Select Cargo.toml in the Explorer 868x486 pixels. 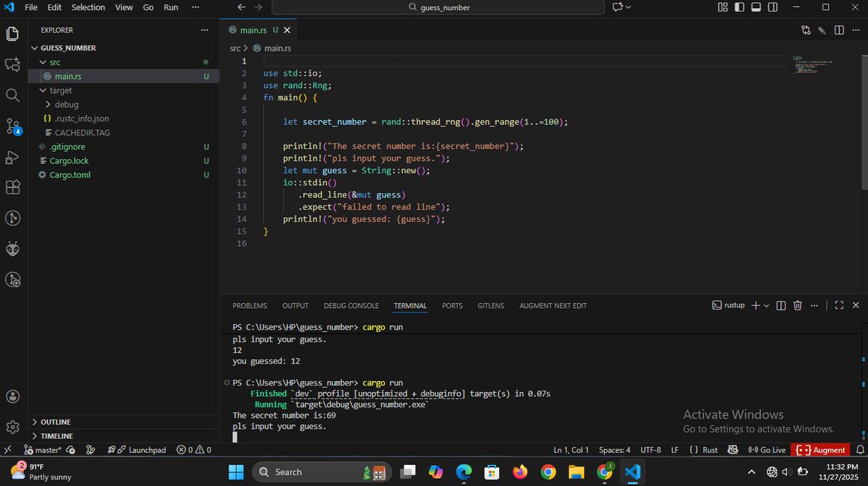(x=70, y=174)
